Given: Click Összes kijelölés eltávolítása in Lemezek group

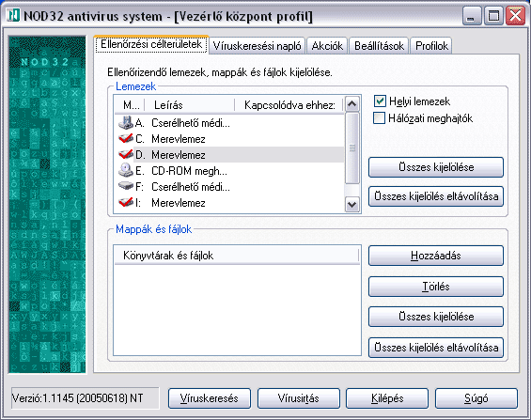Looking at the screenshot, I should point(436,196).
